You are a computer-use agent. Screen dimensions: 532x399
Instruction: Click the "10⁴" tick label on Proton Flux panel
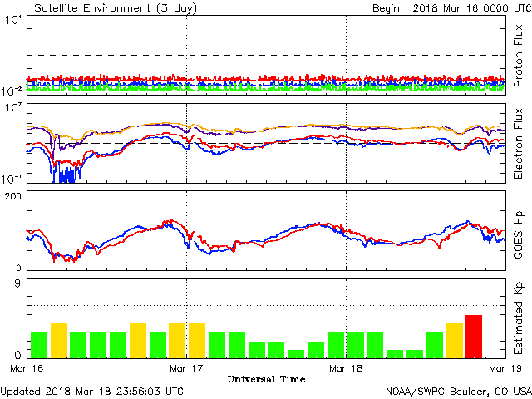[13, 20]
